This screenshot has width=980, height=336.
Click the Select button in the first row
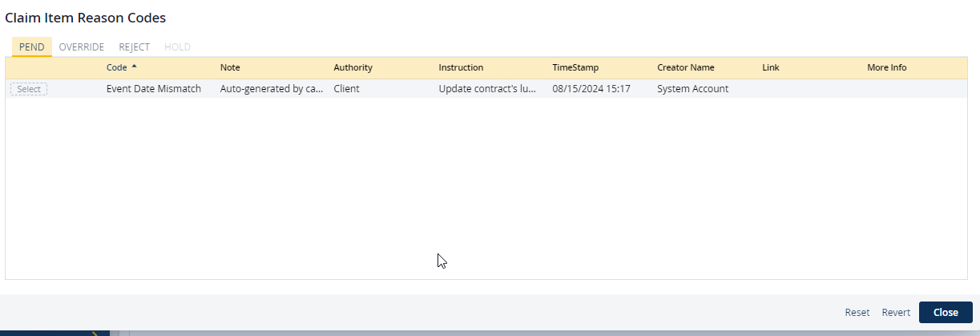[x=29, y=89]
